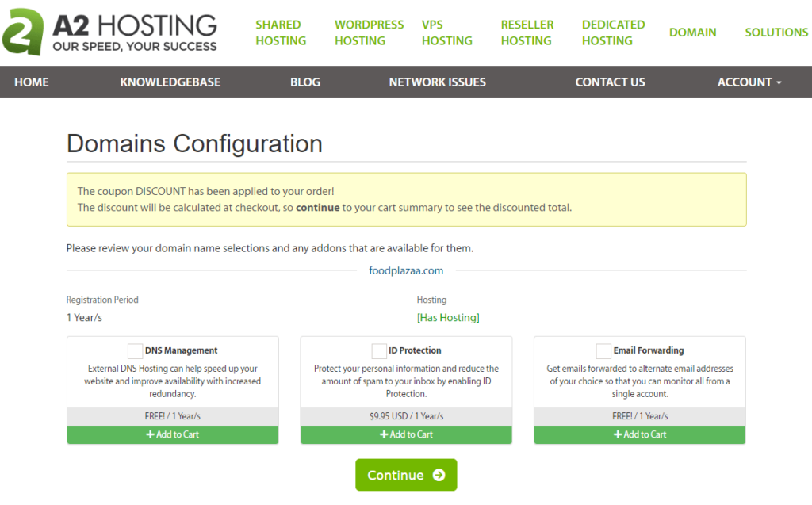Check the Email Forwarding checkbox
The width and height of the screenshot is (812, 505).
(x=603, y=351)
